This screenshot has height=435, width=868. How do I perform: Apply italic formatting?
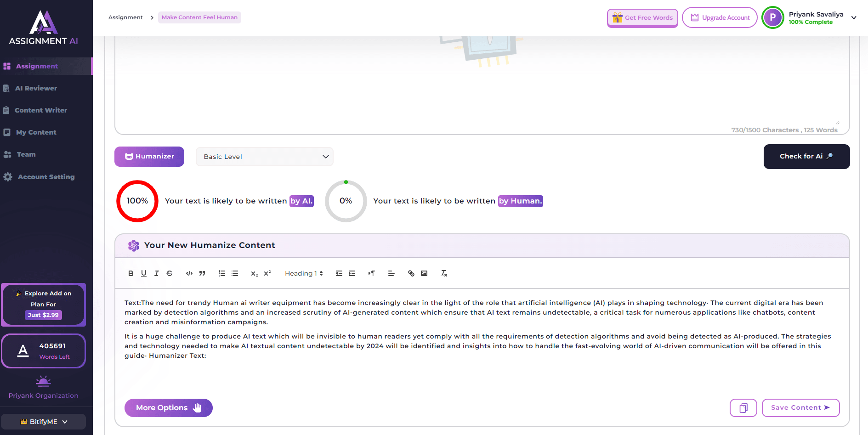coord(156,273)
